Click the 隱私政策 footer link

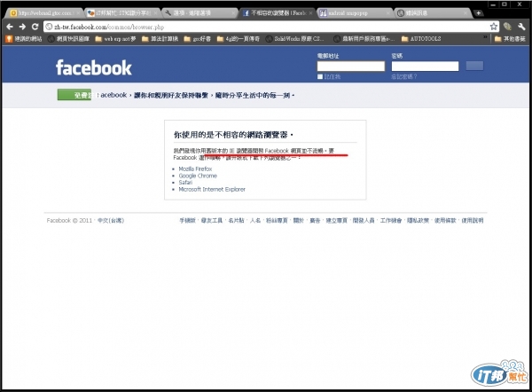tap(418, 220)
